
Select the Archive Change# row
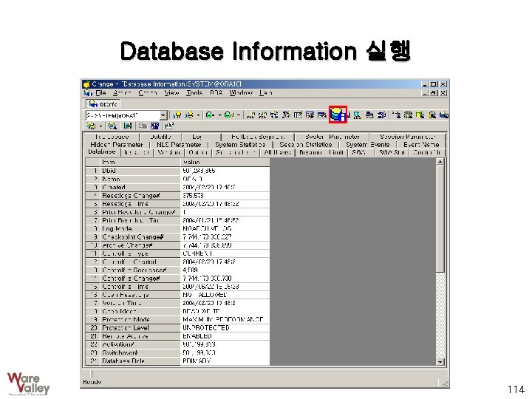click(177, 245)
